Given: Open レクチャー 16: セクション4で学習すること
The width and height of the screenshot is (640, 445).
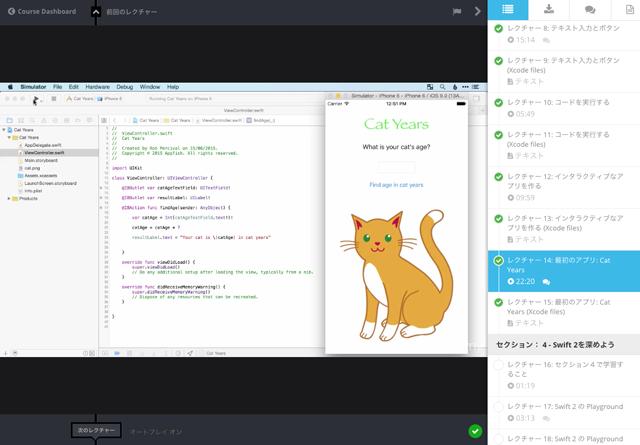Looking at the screenshot, I should pyautogui.click(x=565, y=369).
